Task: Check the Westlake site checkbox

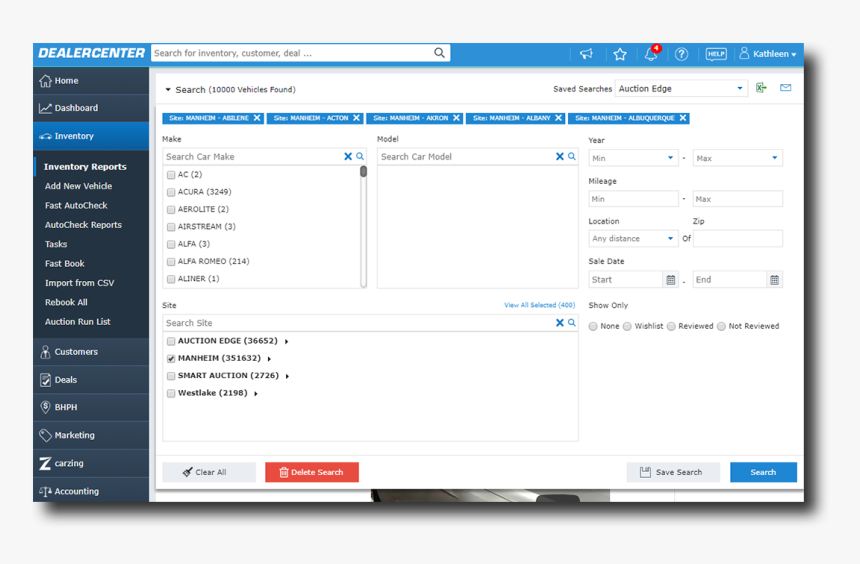Action: [x=171, y=393]
